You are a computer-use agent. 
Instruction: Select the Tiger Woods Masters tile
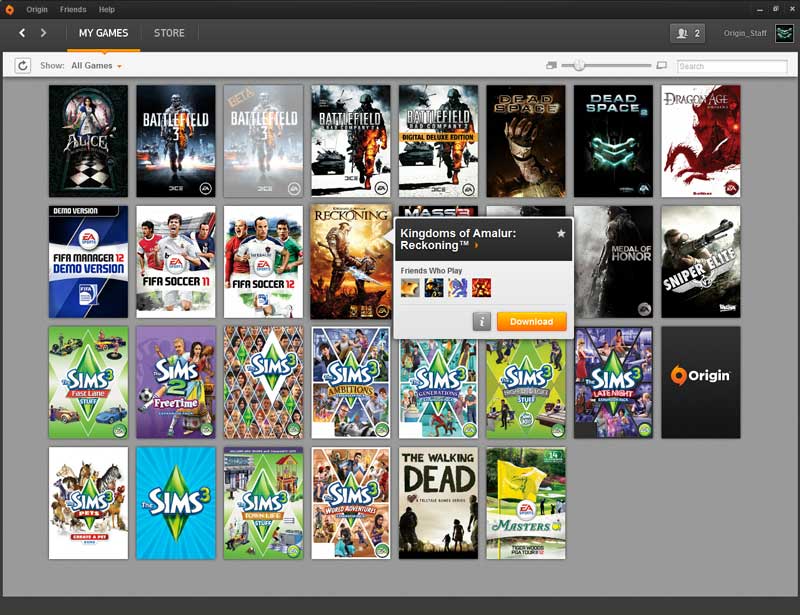pos(526,503)
